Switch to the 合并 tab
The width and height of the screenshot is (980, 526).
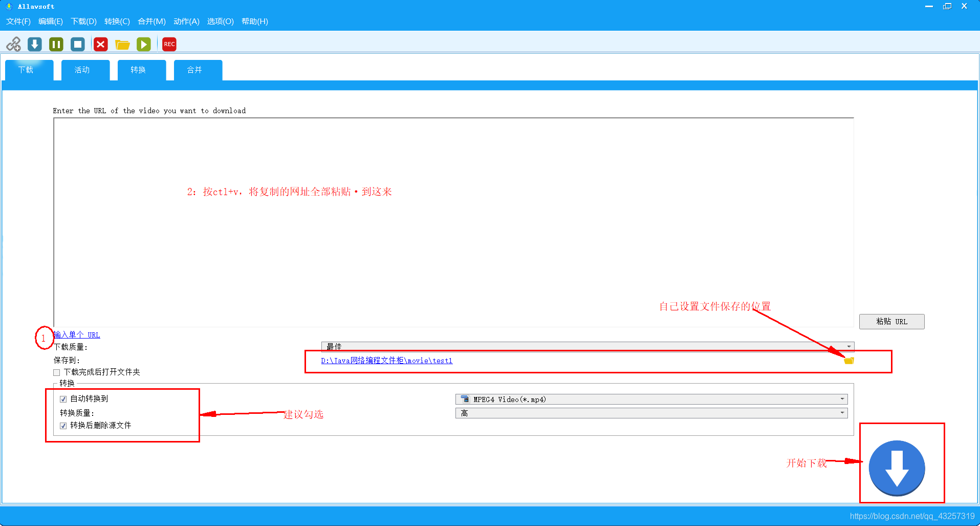coord(198,70)
